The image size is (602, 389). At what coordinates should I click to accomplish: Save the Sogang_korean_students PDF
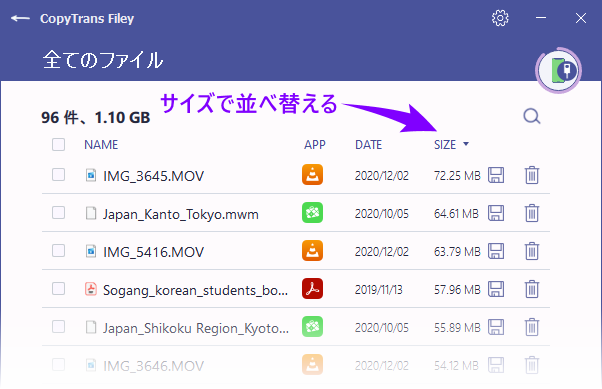click(x=496, y=289)
